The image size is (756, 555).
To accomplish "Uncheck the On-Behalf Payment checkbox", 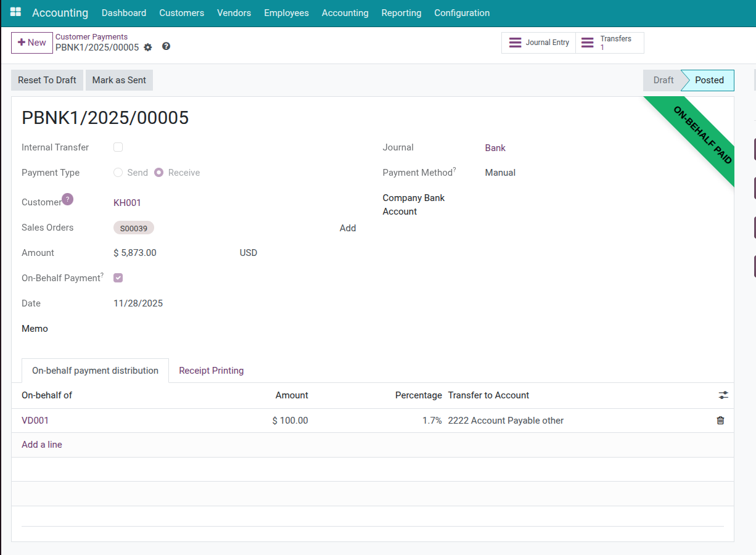I will (118, 278).
